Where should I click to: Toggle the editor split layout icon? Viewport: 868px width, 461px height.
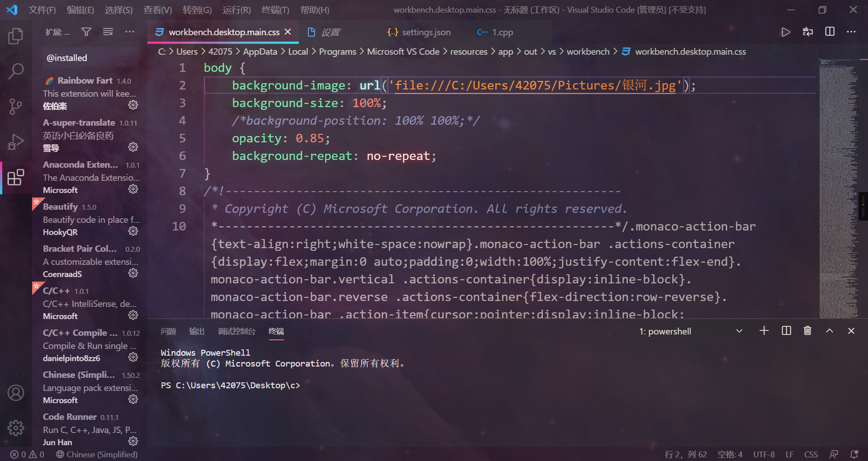tap(830, 32)
